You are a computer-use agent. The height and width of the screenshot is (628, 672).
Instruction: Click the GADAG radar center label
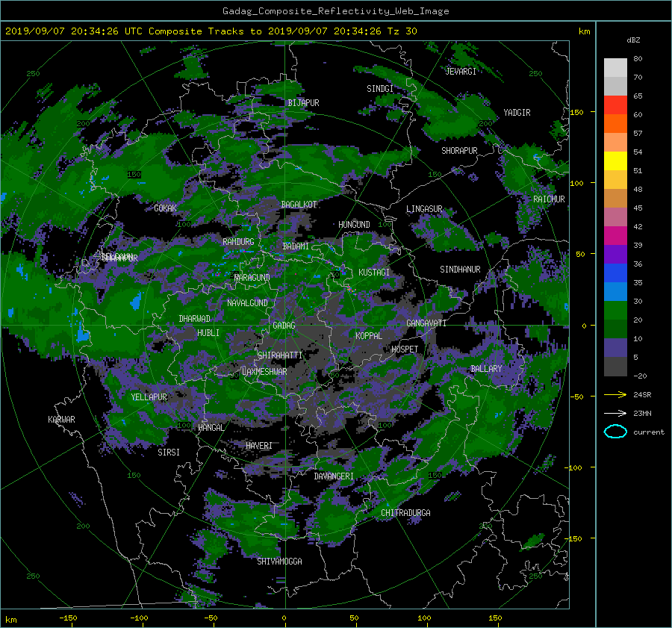284,326
